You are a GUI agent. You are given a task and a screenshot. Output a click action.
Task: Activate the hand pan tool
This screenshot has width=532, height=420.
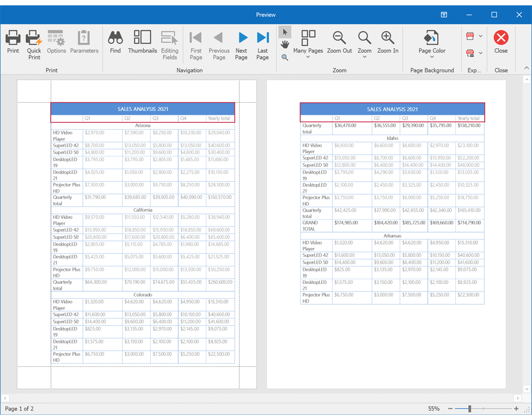285,45
